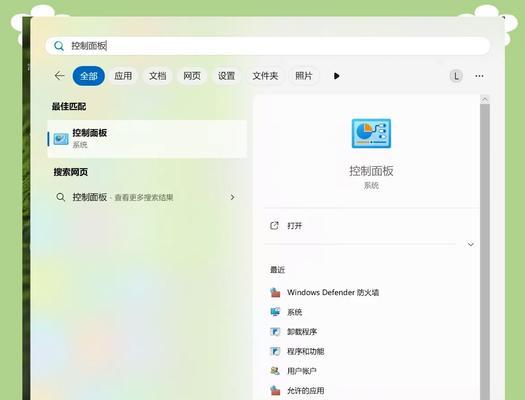
Task: Switch to the 文档 filter tab
Action: pyautogui.click(x=157, y=76)
